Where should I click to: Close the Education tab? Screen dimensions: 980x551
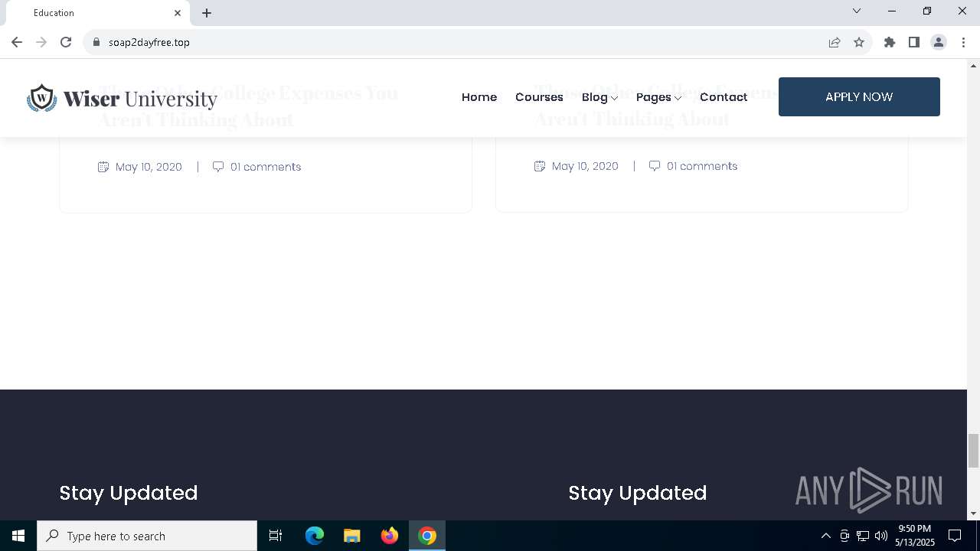tap(178, 13)
